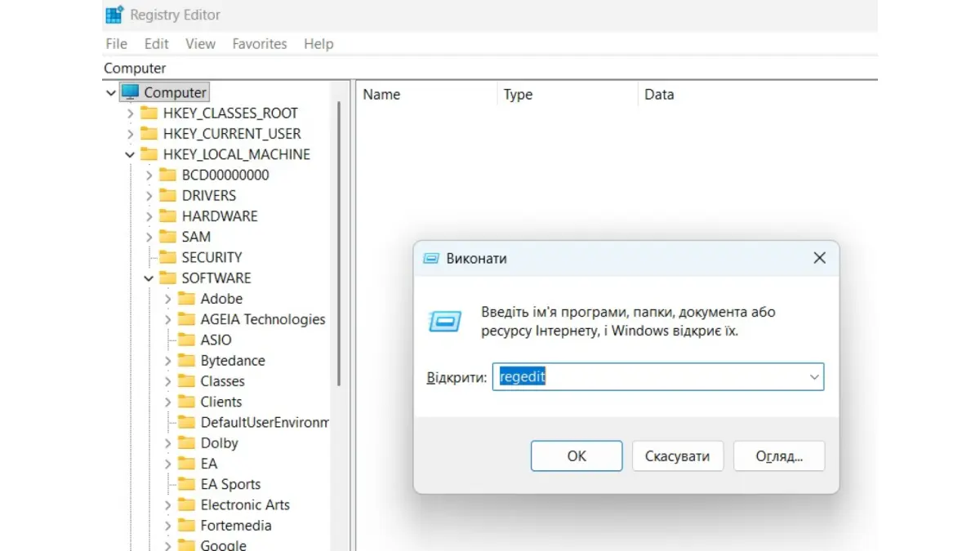The height and width of the screenshot is (551, 980).
Task: Select the Computer root node icon
Action: pos(130,92)
